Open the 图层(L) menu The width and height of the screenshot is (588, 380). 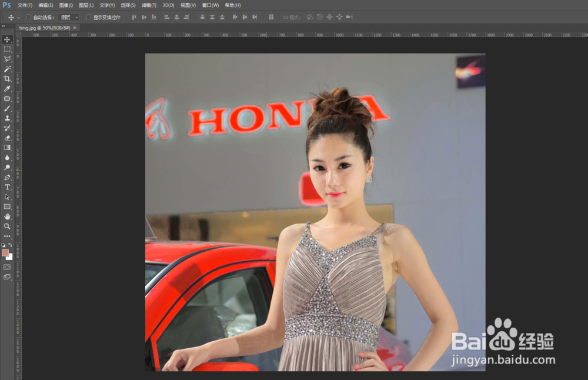pos(86,5)
